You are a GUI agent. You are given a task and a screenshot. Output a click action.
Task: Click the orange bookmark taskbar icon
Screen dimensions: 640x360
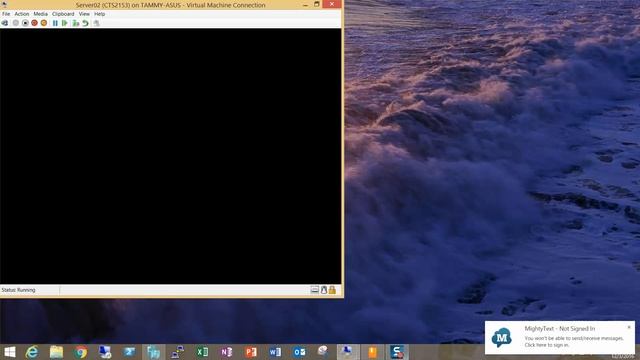tap(372, 352)
